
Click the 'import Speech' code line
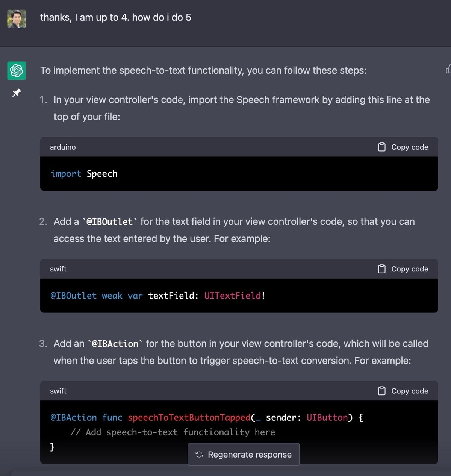click(x=84, y=174)
